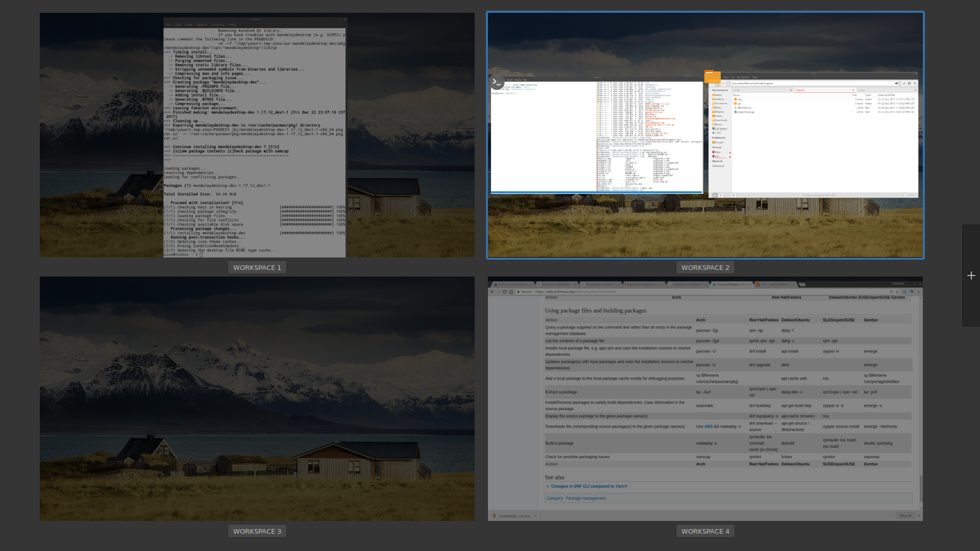
Task: Add a new workspace with the plus button
Action: 971,275
